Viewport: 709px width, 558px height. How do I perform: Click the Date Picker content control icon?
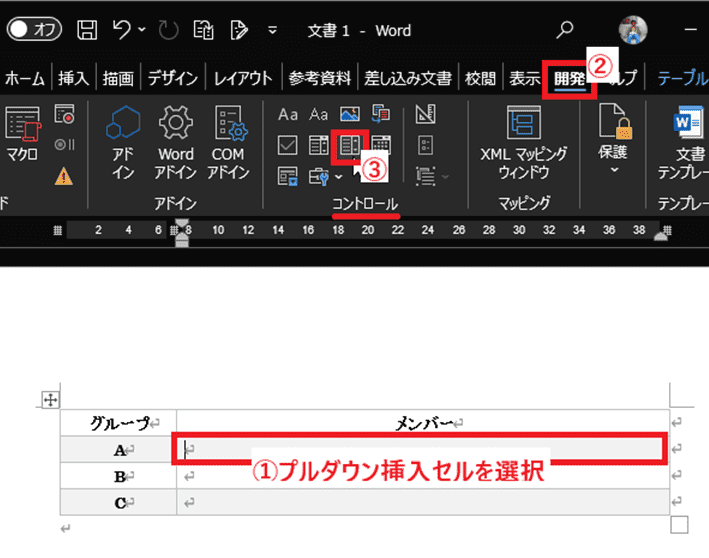point(381,146)
